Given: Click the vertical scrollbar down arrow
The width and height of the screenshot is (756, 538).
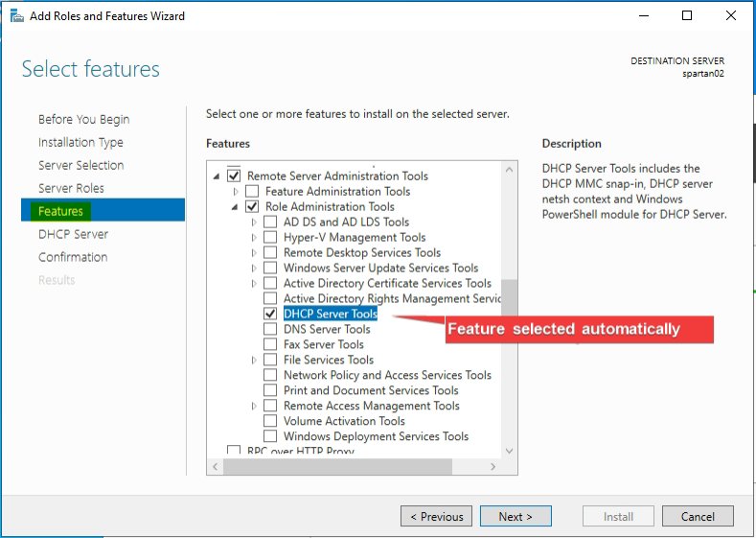Looking at the screenshot, I should pyautogui.click(x=509, y=449).
